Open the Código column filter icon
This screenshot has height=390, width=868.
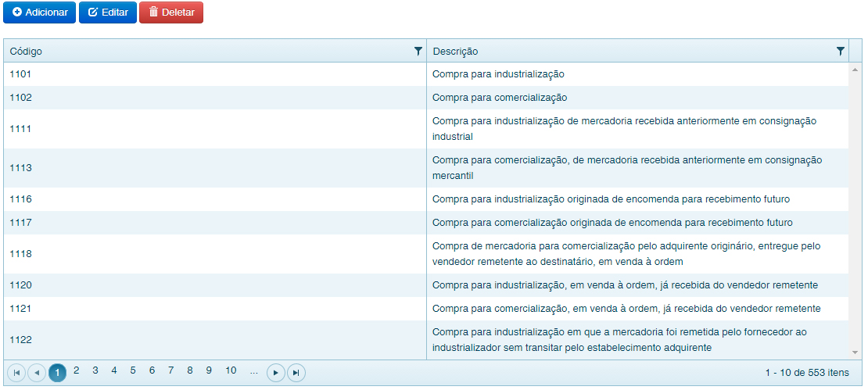click(x=418, y=51)
